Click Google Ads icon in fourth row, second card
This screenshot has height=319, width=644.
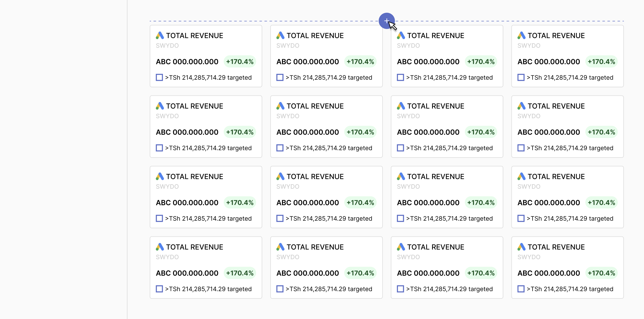pos(280,247)
